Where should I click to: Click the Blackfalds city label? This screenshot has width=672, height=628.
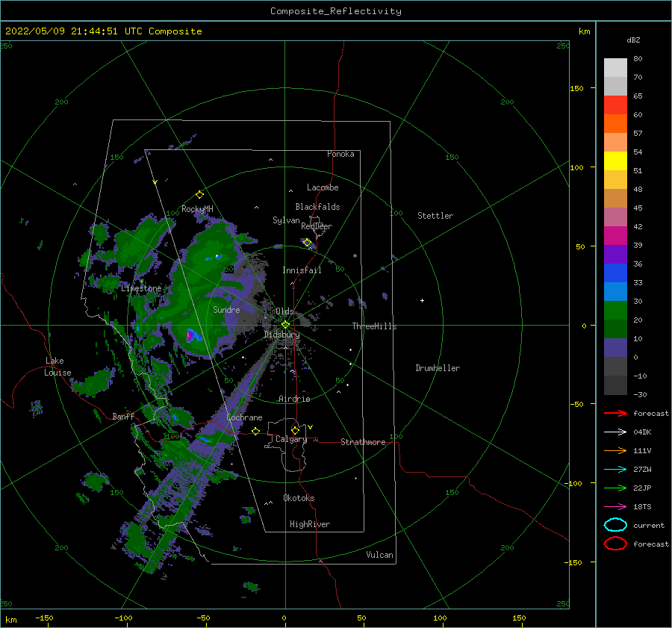tap(317, 207)
